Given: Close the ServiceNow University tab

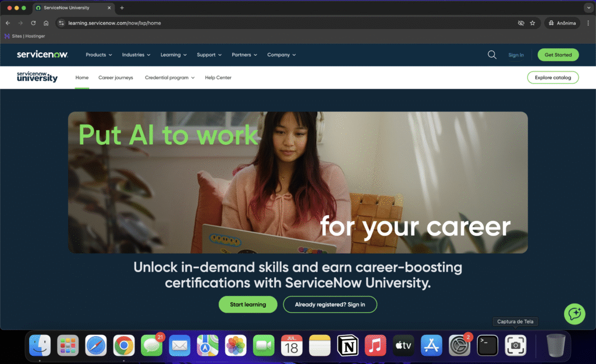Looking at the screenshot, I should [109, 8].
